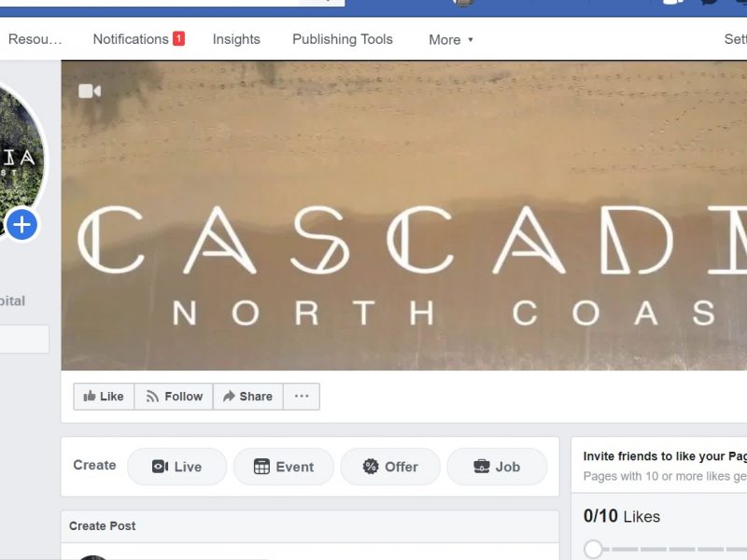Create an Event with the calendar button

pos(284,467)
